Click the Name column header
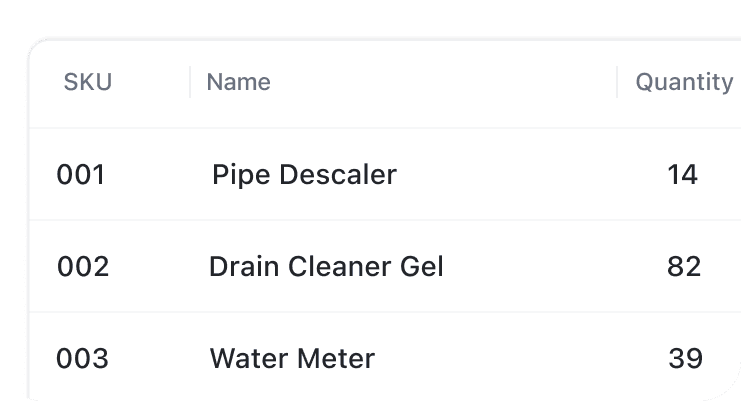The width and height of the screenshot is (741, 401). [x=238, y=82]
